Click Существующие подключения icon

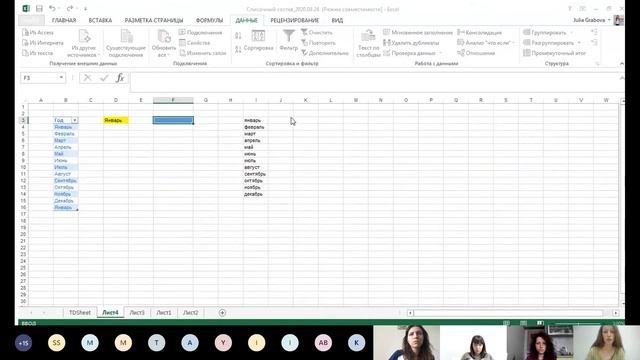(x=126, y=43)
